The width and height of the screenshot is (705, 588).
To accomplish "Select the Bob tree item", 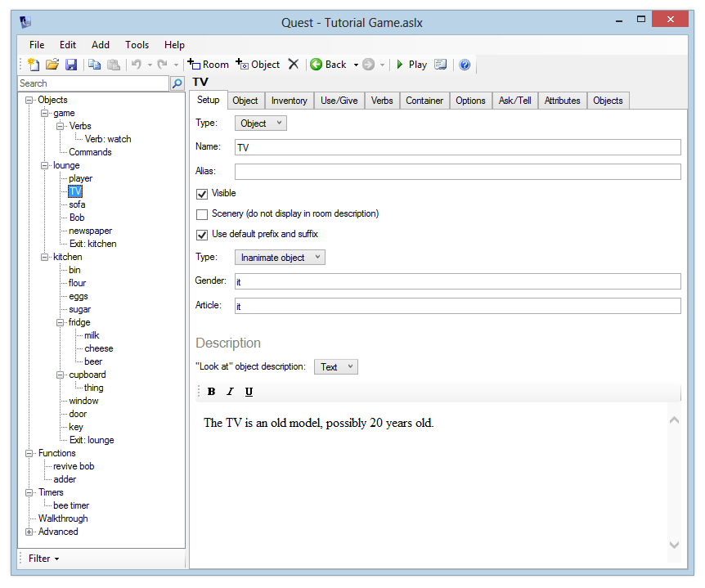I will tap(77, 218).
